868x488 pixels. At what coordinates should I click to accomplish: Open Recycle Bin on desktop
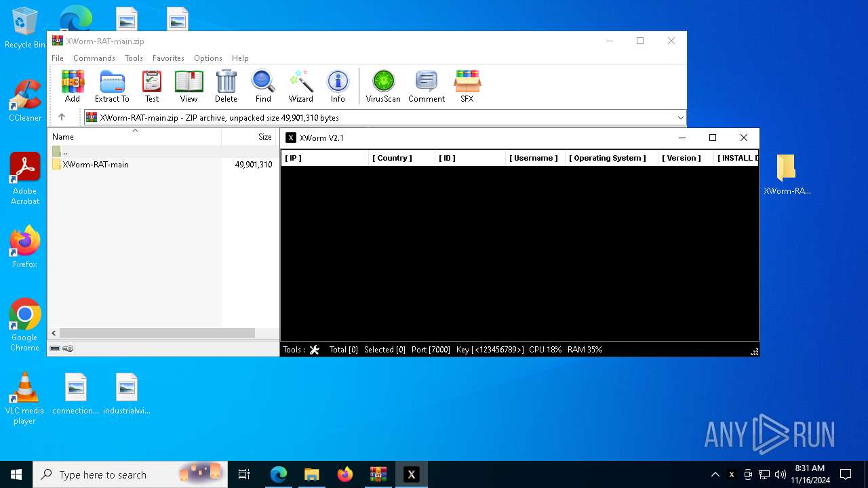(x=25, y=28)
